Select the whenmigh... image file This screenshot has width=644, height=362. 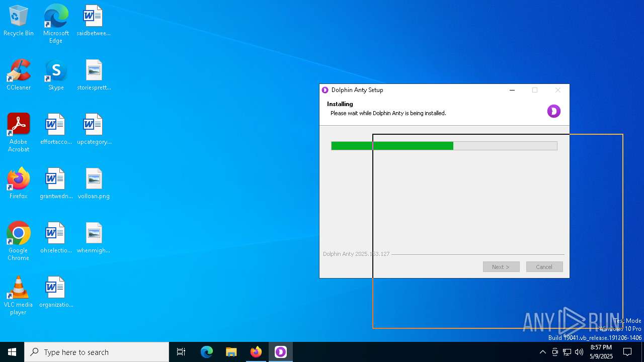tap(94, 238)
